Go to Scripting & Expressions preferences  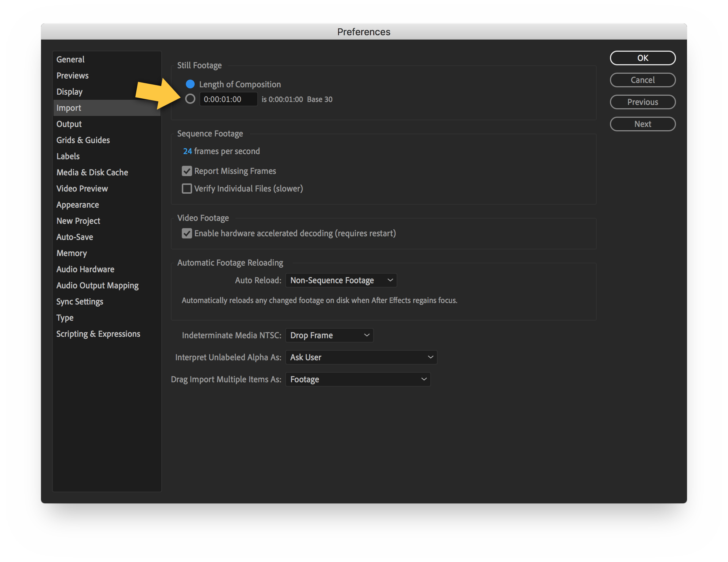point(98,333)
